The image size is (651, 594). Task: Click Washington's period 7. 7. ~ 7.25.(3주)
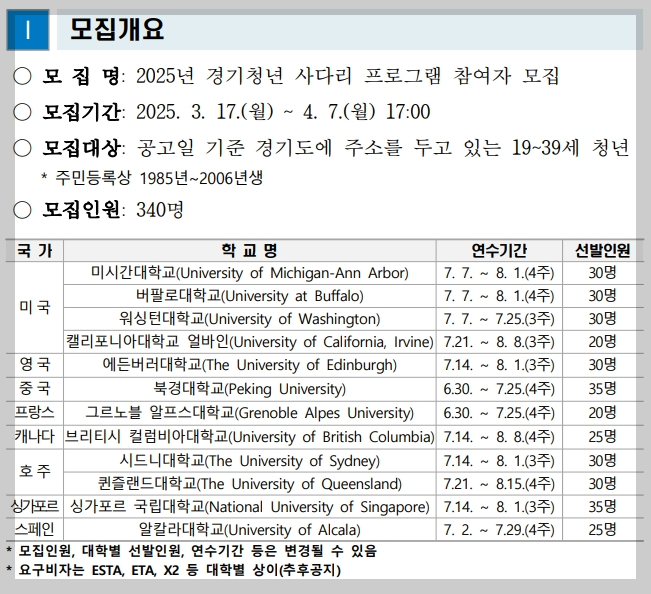pos(499,319)
